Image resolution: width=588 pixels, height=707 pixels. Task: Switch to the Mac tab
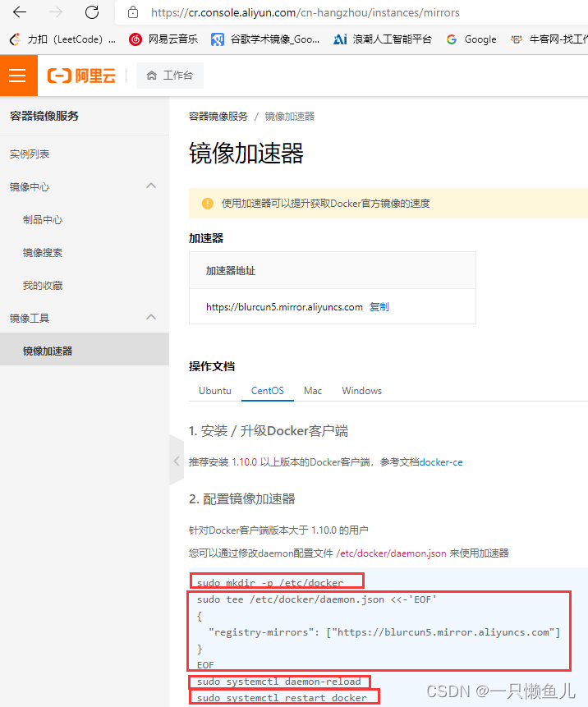click(x=313, y=391)
